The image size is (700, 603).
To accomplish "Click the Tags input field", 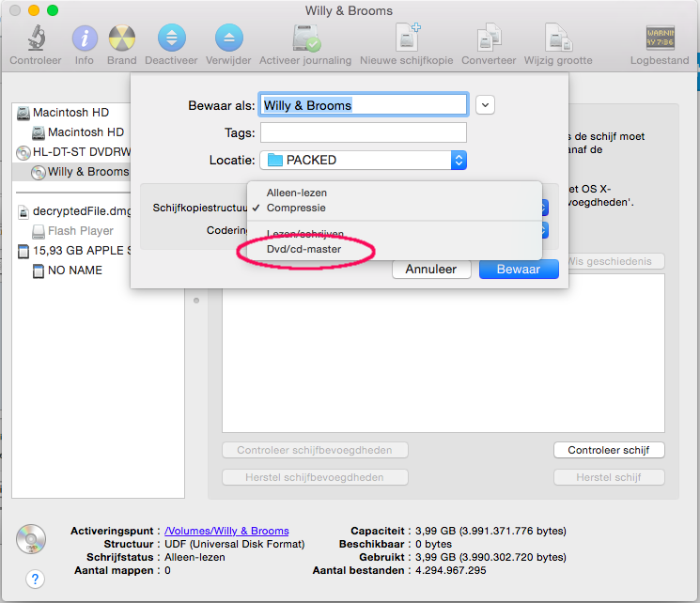I will (364, 132).
